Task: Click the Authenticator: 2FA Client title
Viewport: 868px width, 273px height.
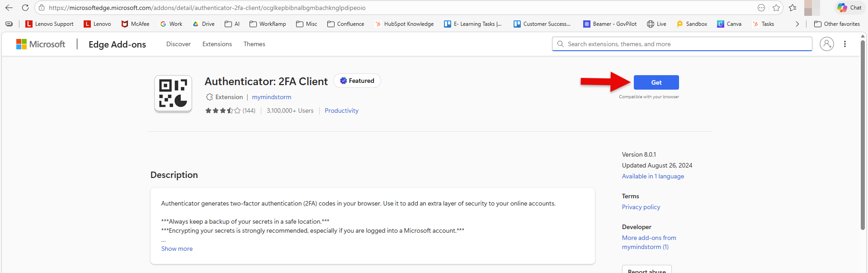Action: click(266, 81)
